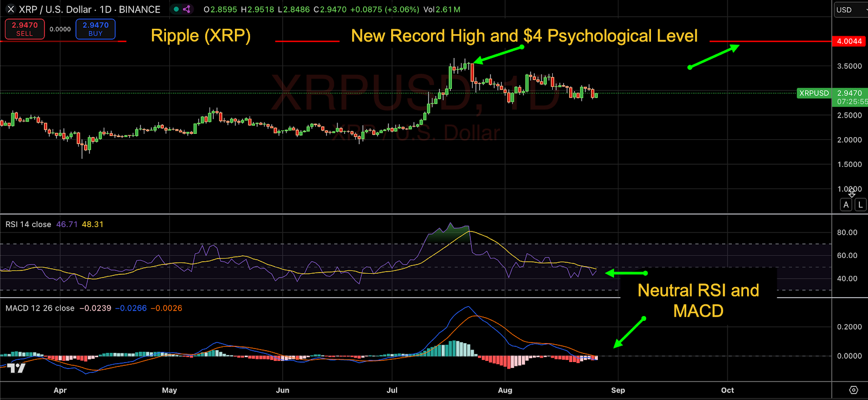Click the XRP / U.S. Dollar symbol title

click(x=90, y=9)
